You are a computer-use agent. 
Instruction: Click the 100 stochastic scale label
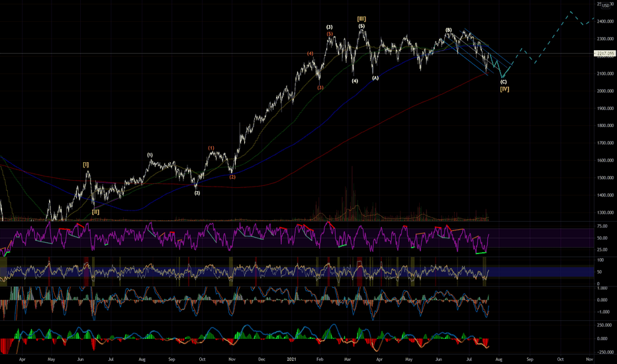pyautogui.click(x=600, y=260)
